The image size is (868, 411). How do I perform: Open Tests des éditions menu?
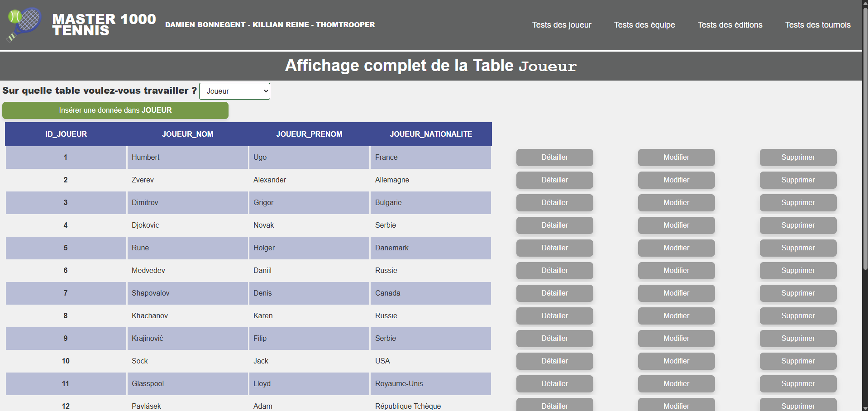730,25
